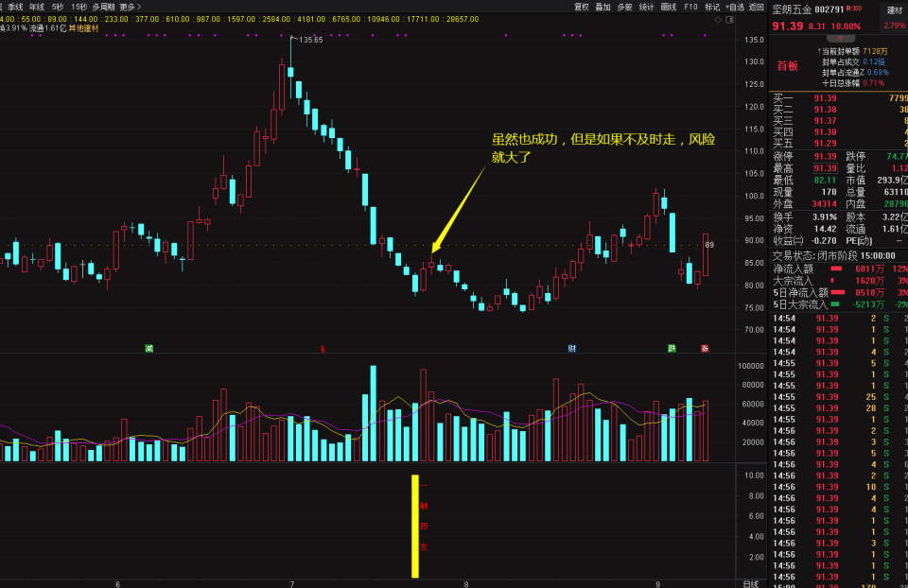
Task: Open F10 company information
Action: 690,7
